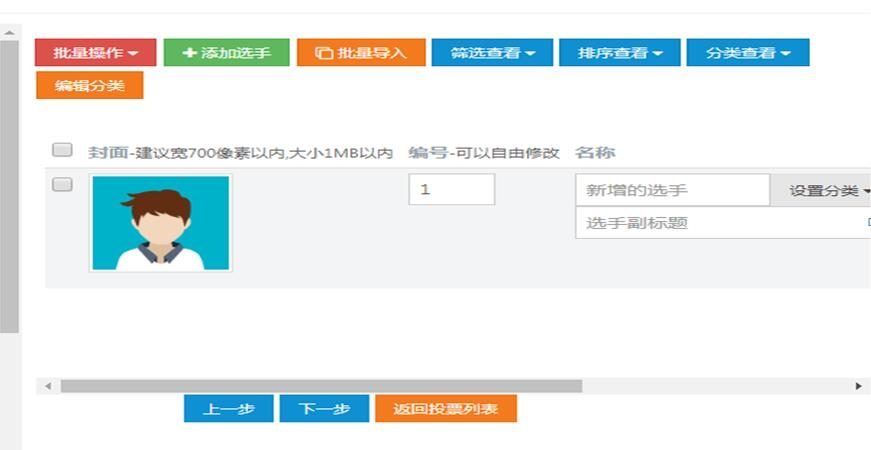
Task: Expand the 分类查看 dropdown
Action: pos(747,53)
